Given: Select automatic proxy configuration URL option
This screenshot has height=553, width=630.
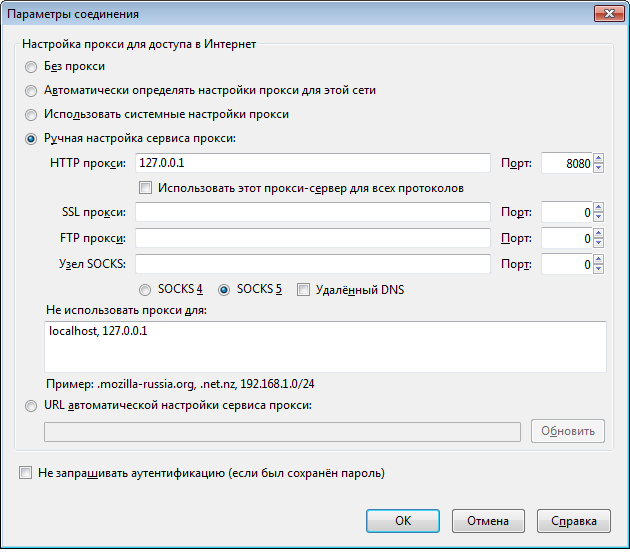Looking at the screenshot, I should pos(31,406).
